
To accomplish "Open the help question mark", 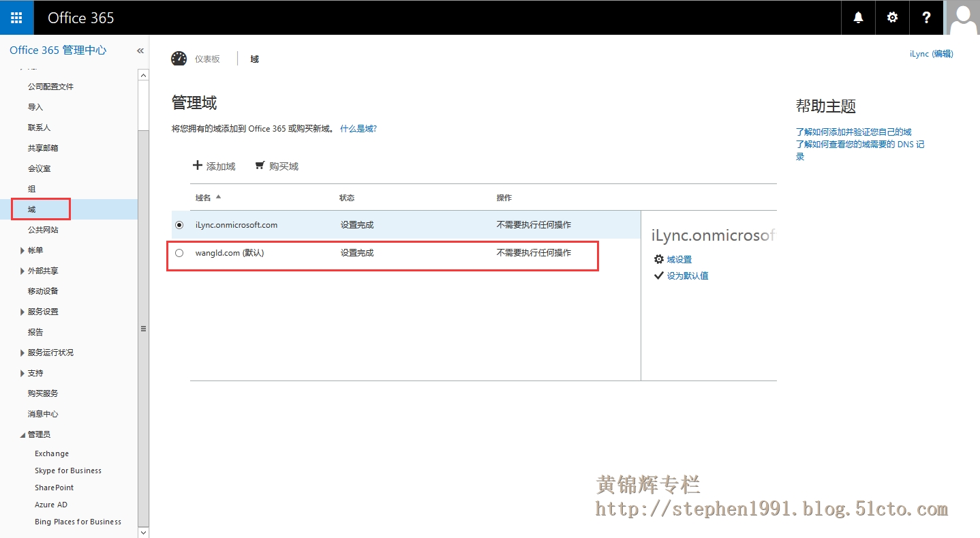I will [x=927, y=18].
